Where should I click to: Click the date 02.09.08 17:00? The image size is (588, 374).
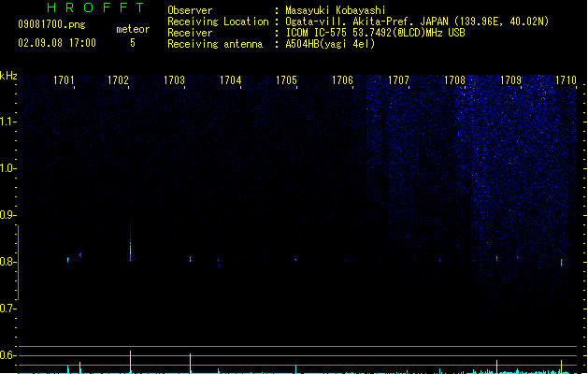click(57, 43)
